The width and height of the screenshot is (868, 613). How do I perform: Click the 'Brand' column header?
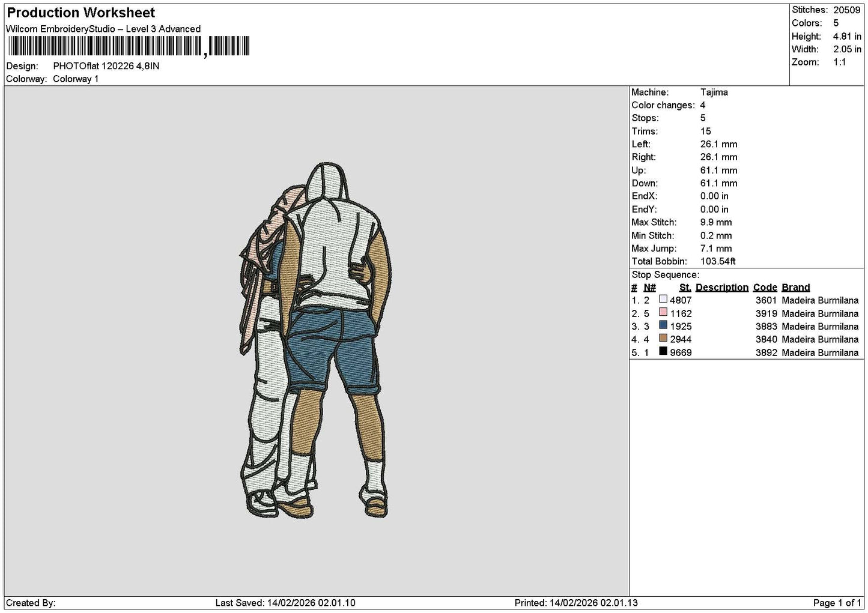[796, 288]
